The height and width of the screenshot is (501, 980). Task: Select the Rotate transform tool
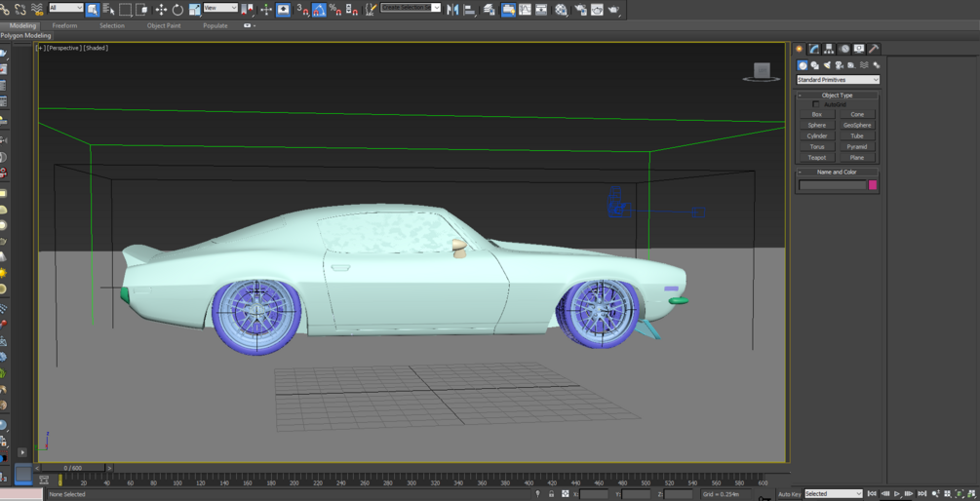(x=177, y=10)
